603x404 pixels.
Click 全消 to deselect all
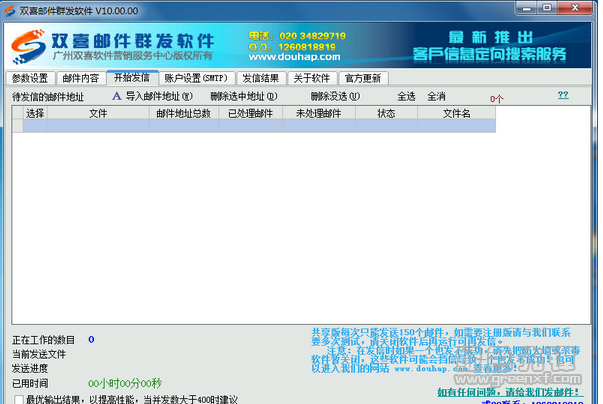[436, 96]
